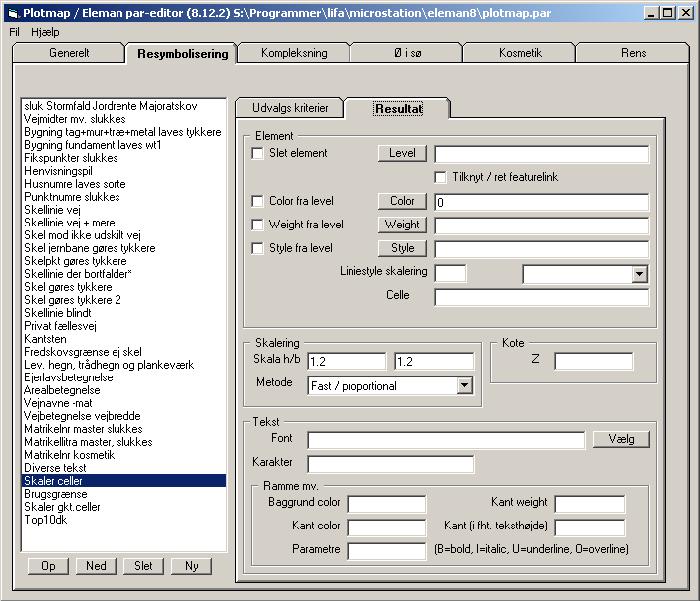Select 'Fikspunkter slukkes' list item
700x601 pixels.
tap(124, 158)
